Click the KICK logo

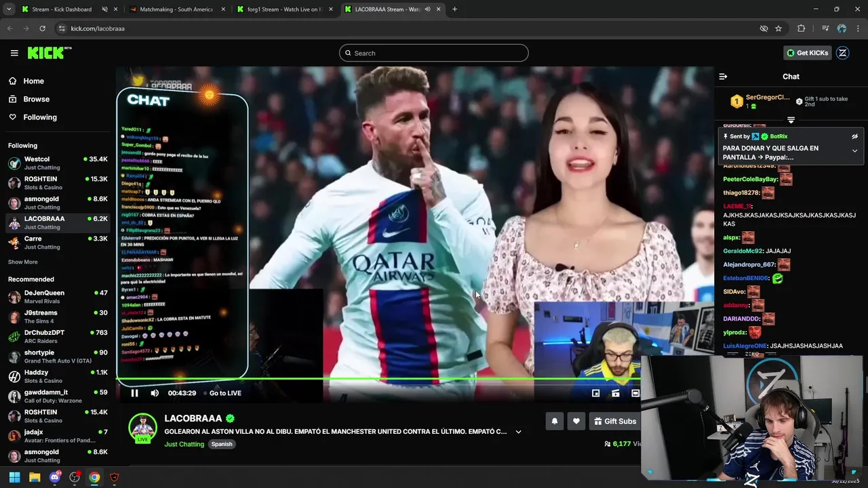tap(50, 53)
